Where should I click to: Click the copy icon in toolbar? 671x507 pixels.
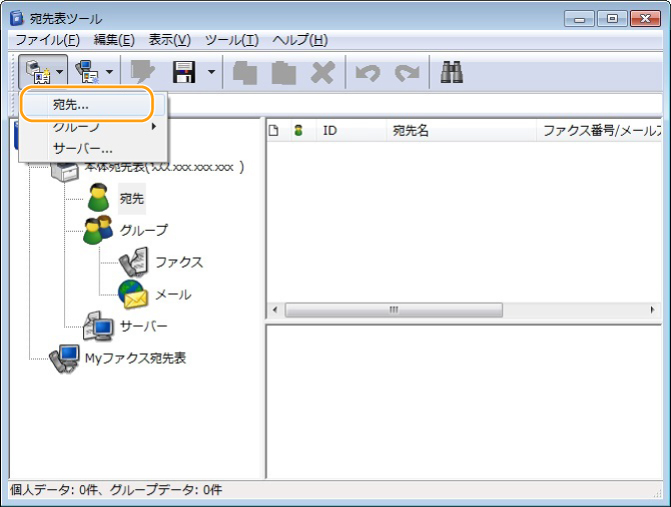coord(246,71)
